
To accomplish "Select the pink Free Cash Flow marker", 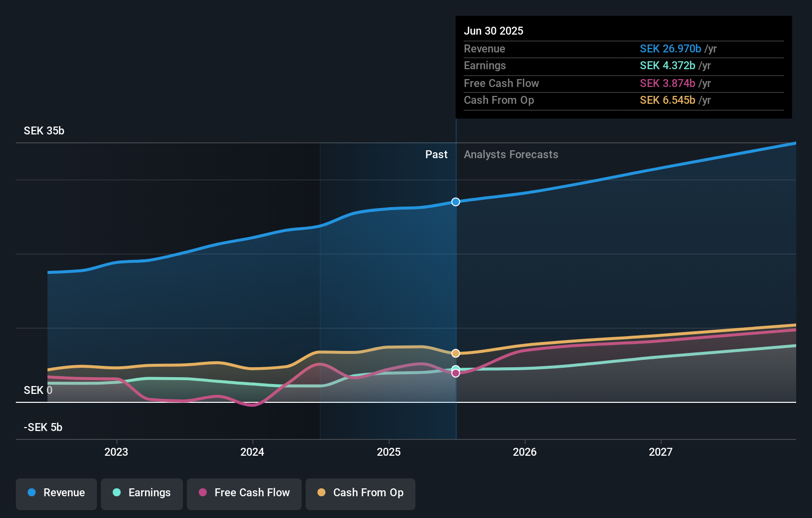I will click(x=455, y=373).
